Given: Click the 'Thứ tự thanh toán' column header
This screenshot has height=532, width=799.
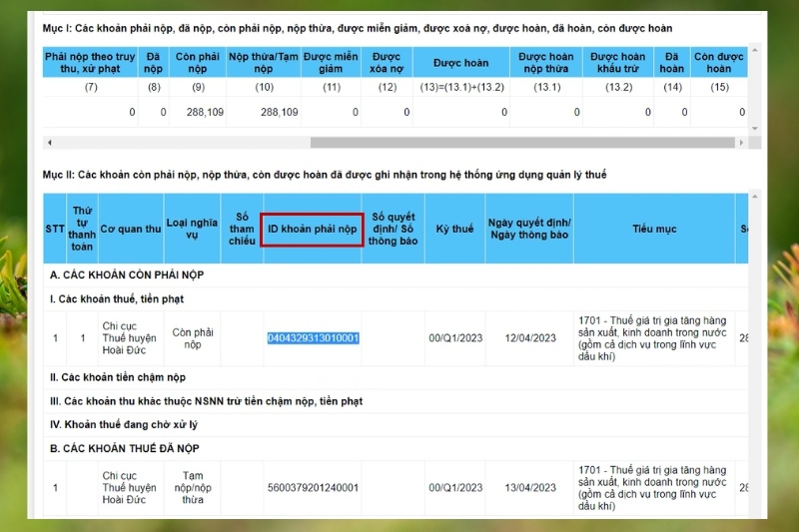Looking at the screenshot, I should pos(82,229).
